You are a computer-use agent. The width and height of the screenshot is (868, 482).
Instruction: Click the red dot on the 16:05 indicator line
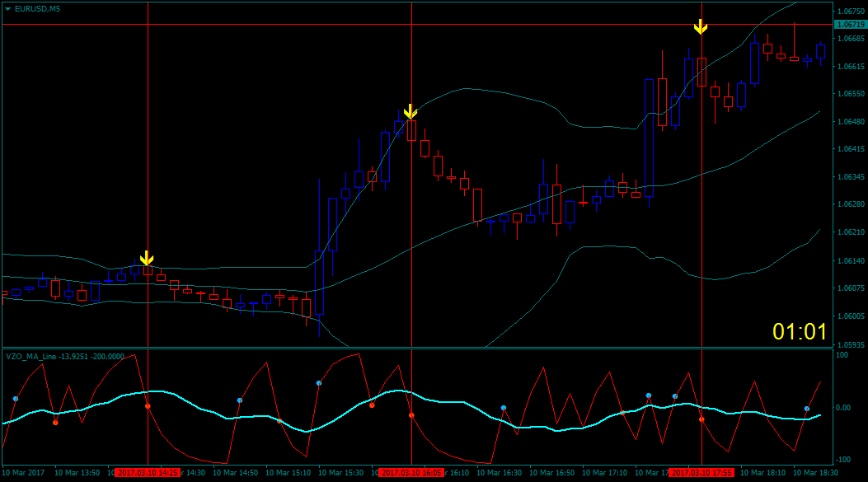[x=411, y=415]
